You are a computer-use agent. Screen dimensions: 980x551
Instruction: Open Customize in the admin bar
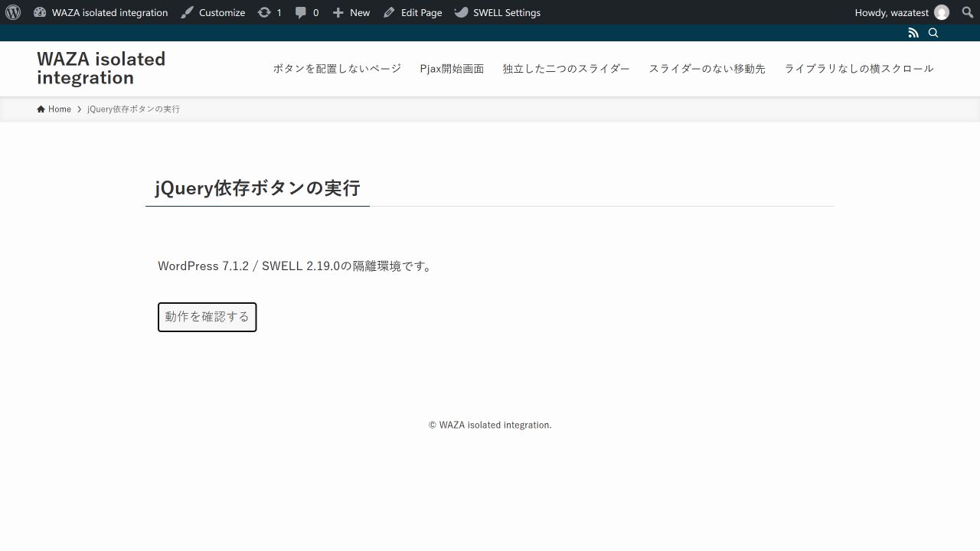[213, 12]
